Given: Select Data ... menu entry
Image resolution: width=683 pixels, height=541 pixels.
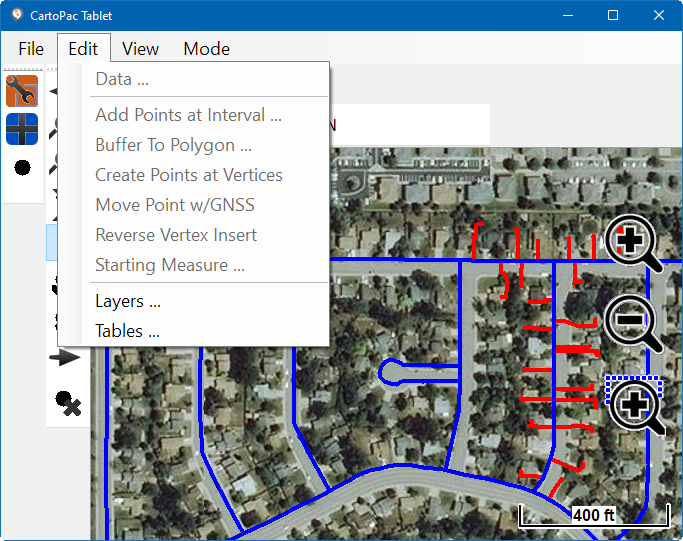Looking at the screenshot, I should click(x=122, y=79).
